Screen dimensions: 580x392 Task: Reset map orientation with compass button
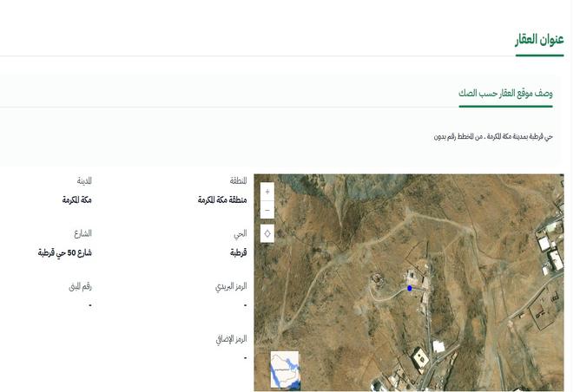[x=267, y=233]
